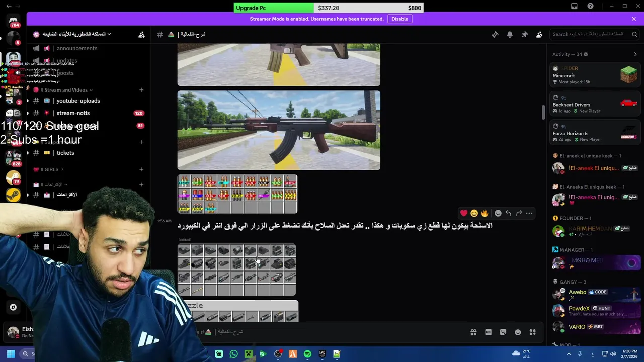The height and width of the screenshot is (362, 644).
Task: Open emoji picker in message bar
Action: click(518, 332)
